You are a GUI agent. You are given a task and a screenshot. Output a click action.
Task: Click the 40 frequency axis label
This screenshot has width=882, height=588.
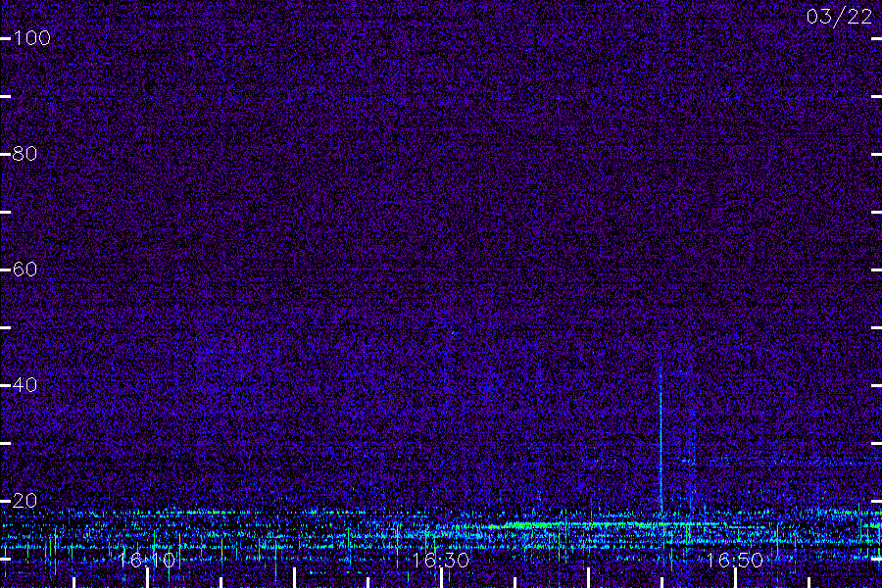click(x=24, y=385)
